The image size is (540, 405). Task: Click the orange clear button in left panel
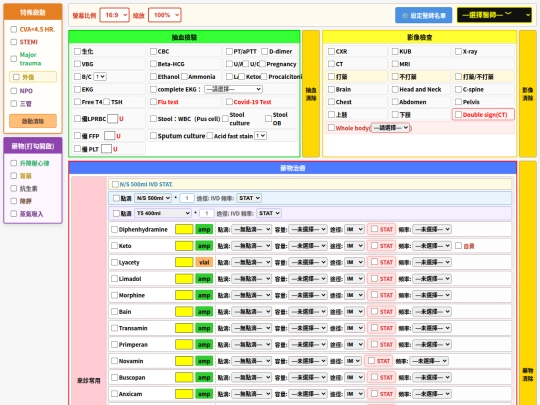coord(33,121)
